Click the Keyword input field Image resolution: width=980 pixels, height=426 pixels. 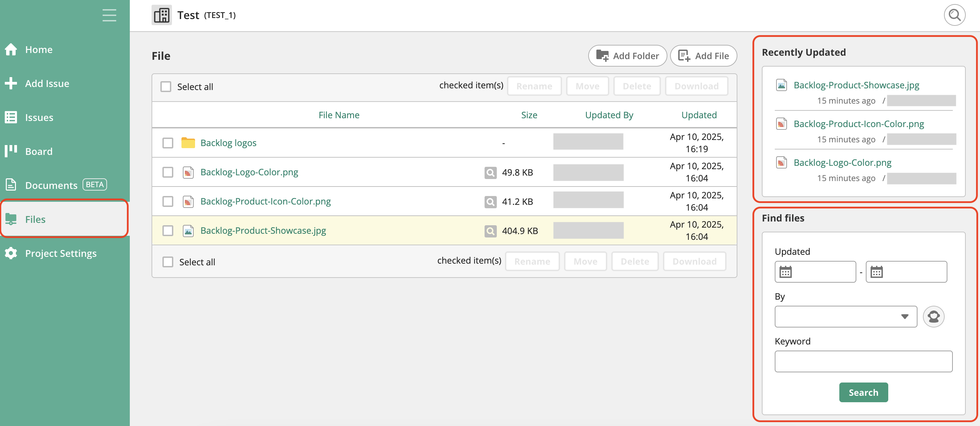point(863,361)
